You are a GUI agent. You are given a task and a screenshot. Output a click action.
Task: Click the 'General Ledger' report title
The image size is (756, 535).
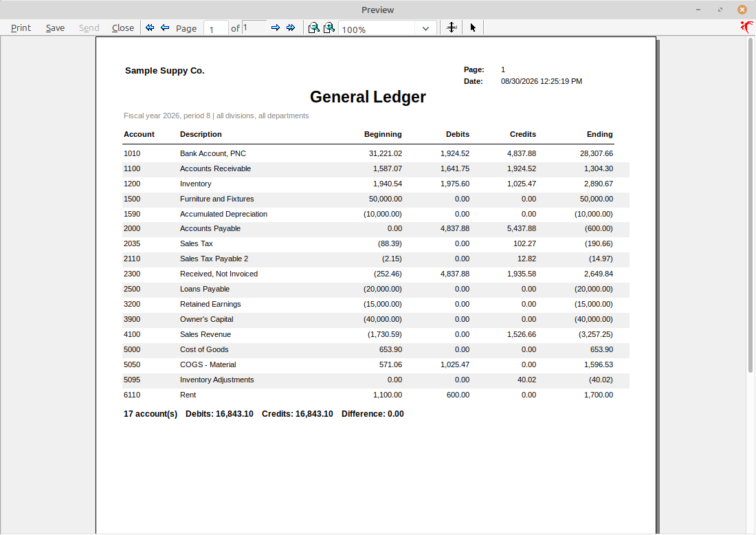coord(368,97)
